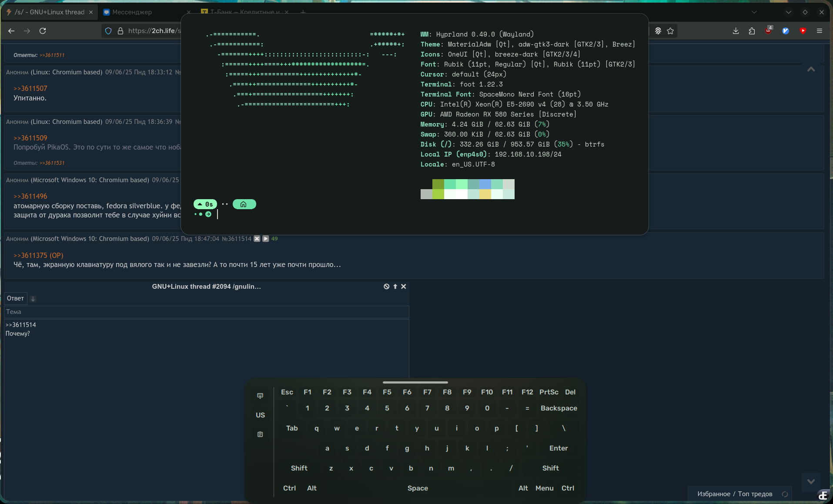
Task: Close the /s/ GNU+Linux thread tab
Action: [x=91, y=12]
